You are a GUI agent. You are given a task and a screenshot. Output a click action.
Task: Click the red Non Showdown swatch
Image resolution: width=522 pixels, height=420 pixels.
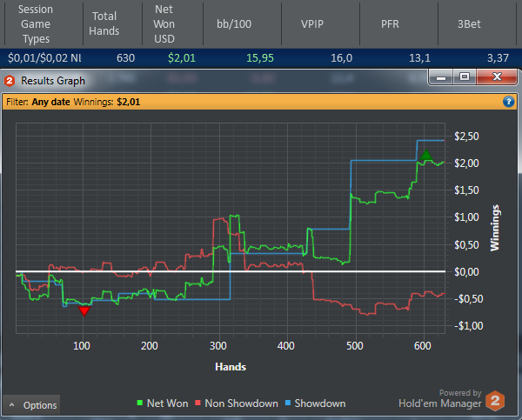point(197,403)
